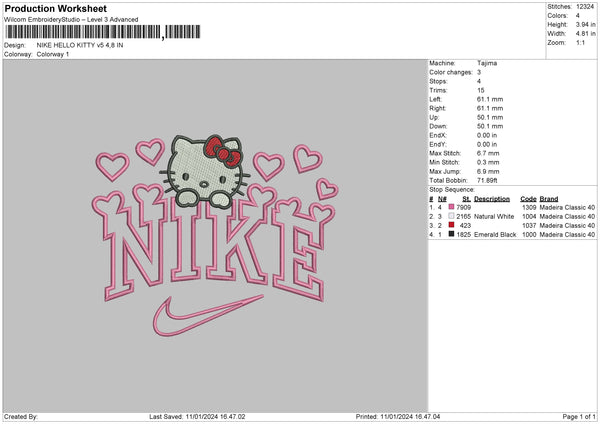Image resolution: width=600 pixels, height=424 pixels.
Task: Click the Color changes value 3
Action: 479,72
